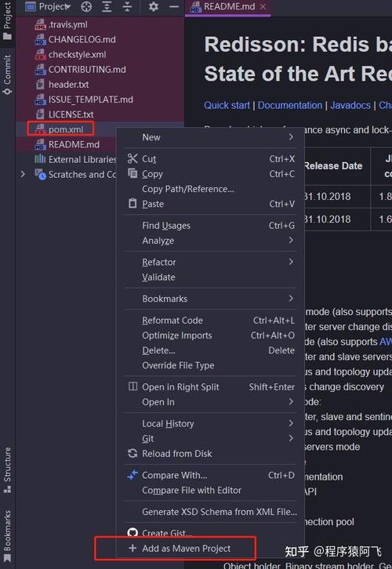
Task: Open the Bookmarks tool window
Action: (x=7, y=535)
